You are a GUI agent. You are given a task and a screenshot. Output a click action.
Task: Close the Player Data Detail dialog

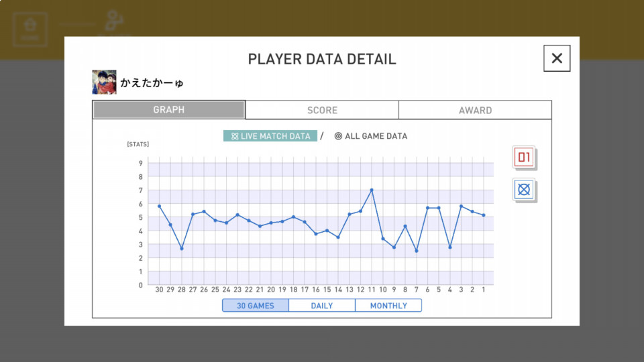557,58
